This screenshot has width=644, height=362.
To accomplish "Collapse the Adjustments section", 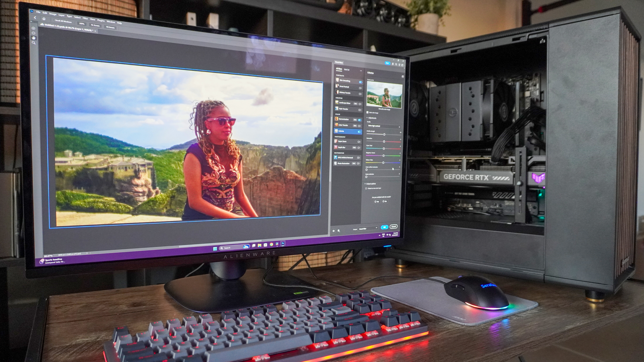I will tap(367, 118).
